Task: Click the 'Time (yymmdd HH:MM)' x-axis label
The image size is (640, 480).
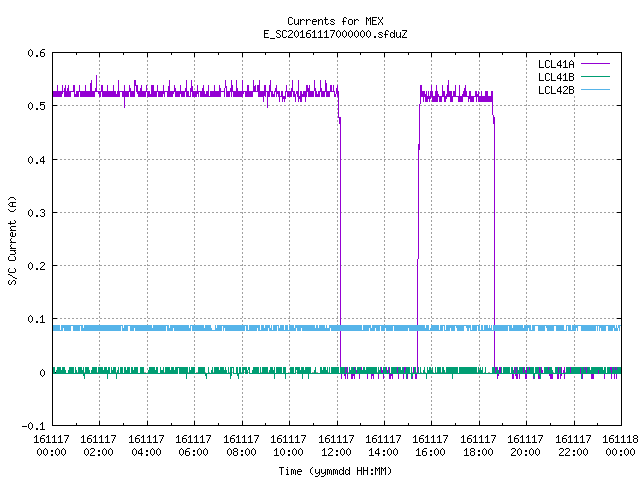Action: point(335,471)
